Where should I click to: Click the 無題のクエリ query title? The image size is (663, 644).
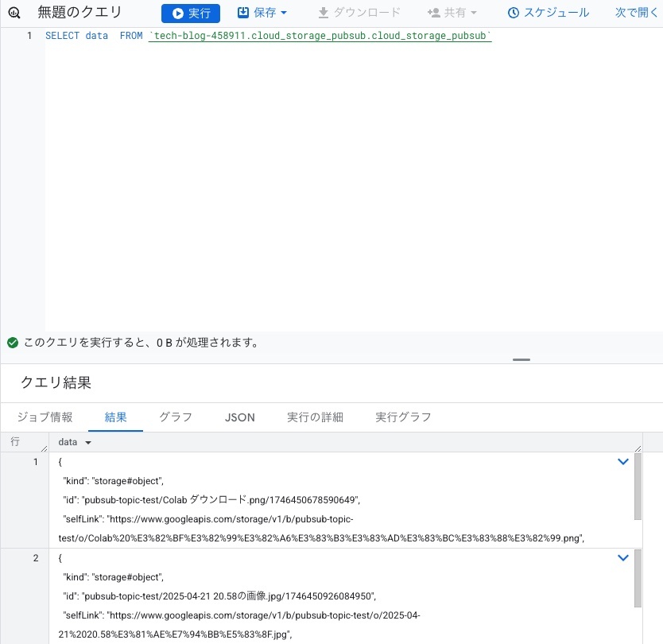click(x=79, y=12)
